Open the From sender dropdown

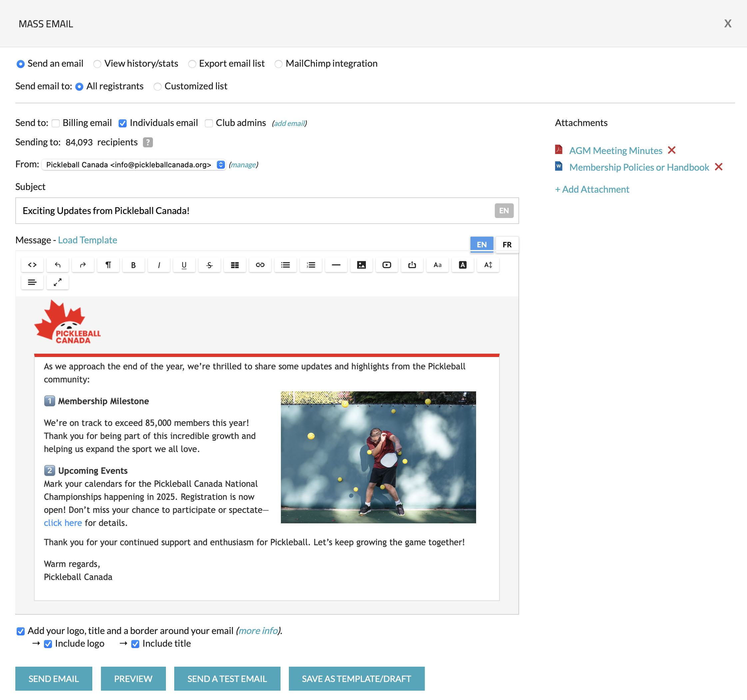coord(133,165)
